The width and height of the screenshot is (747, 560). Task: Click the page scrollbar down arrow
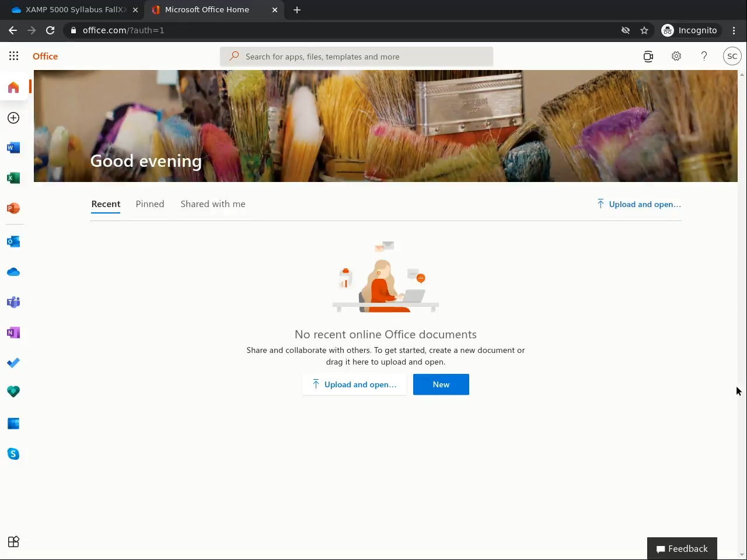(742, 554)
